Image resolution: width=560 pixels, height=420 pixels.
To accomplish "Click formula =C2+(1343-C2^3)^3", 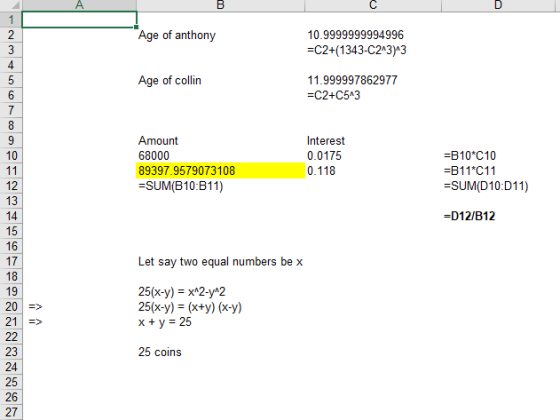I will [356, 50].
